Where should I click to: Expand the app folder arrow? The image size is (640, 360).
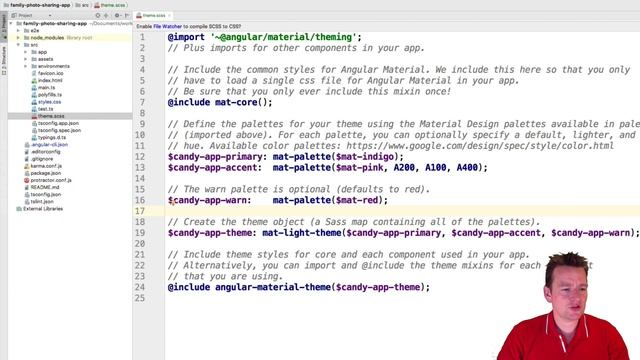click(x=25, y=52)
